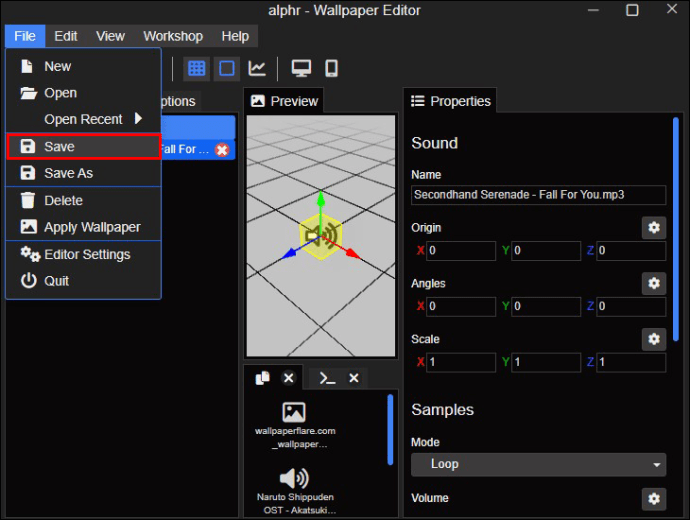
Task: Choose Quit from File menu
Action: pos(83,281)
